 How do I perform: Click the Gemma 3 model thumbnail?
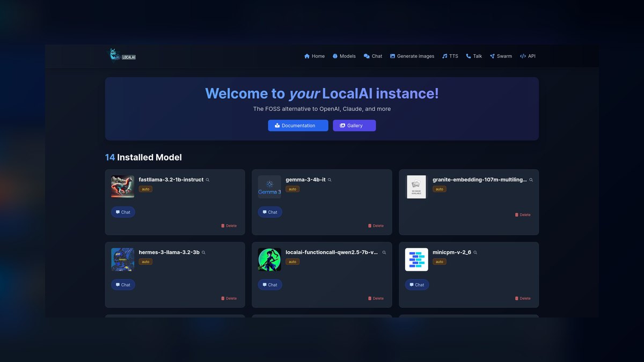tap(269, 187)
